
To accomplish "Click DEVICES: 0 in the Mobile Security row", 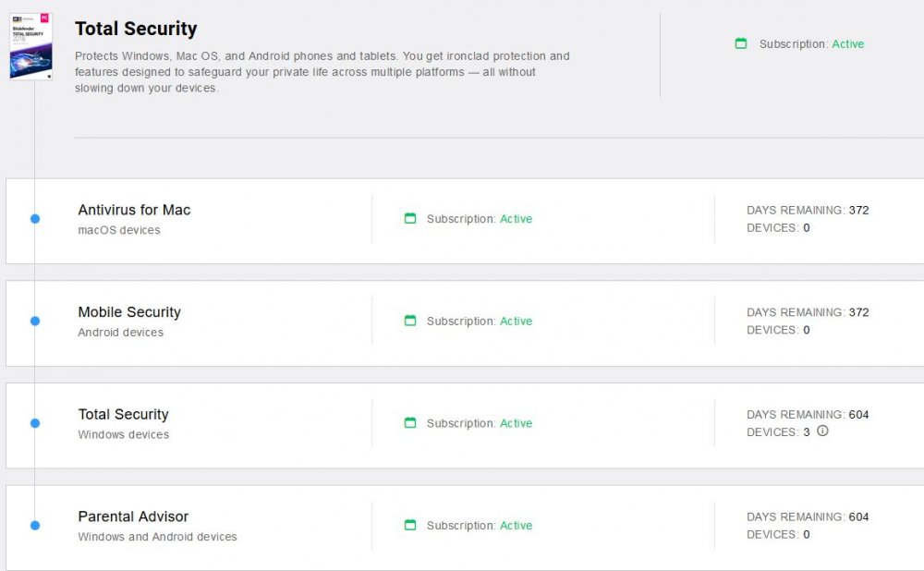I will pos(778,330).
